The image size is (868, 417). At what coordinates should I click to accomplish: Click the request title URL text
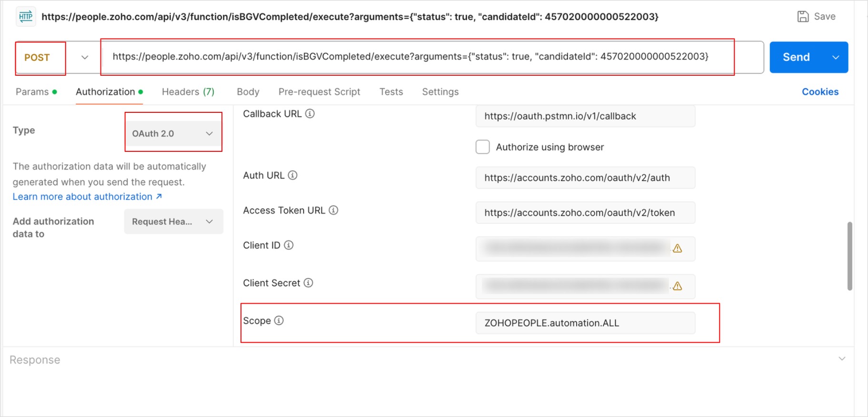point(350,17)
